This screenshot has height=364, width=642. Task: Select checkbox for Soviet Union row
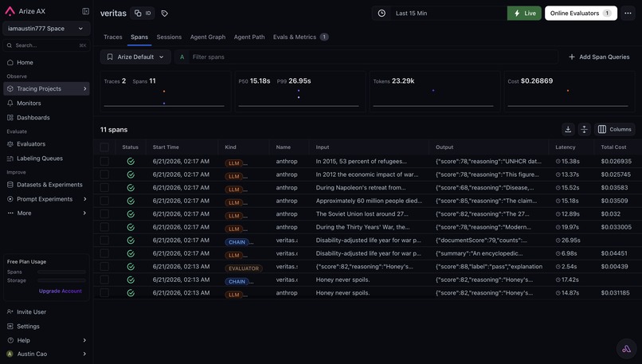pyautogui.click(x=104, y=213)
